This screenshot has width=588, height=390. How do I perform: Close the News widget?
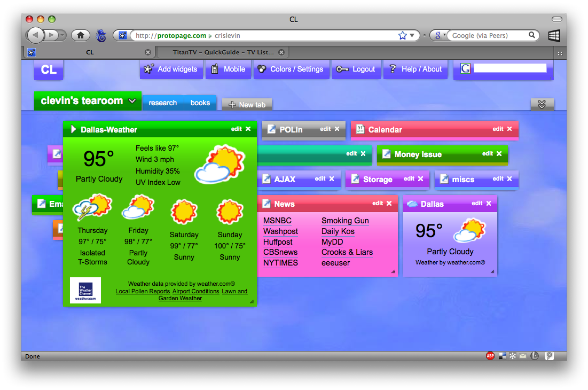[389, 203]
